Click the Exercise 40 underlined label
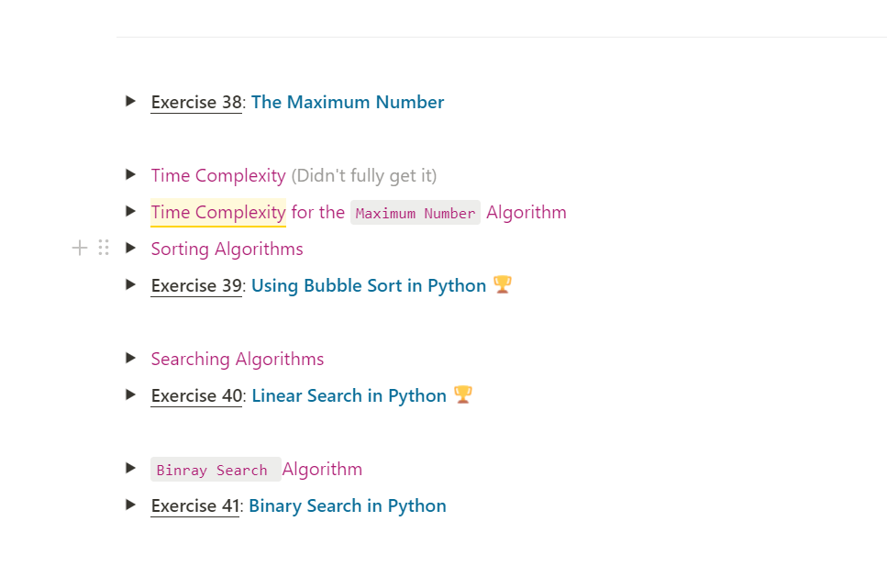 [195, 395]
